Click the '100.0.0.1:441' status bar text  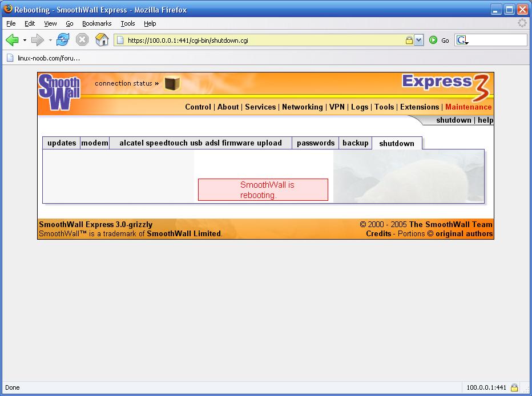pos(486,387)
